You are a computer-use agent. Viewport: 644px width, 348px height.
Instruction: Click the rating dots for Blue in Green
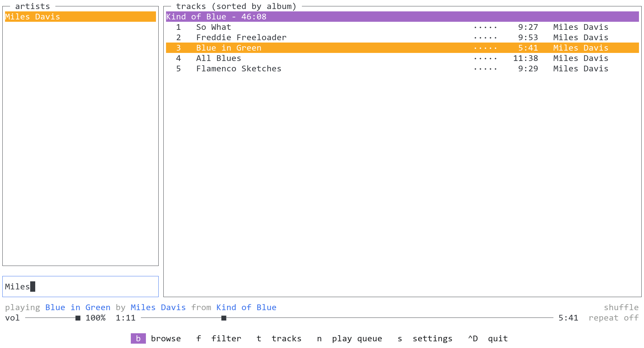(485, 48)
